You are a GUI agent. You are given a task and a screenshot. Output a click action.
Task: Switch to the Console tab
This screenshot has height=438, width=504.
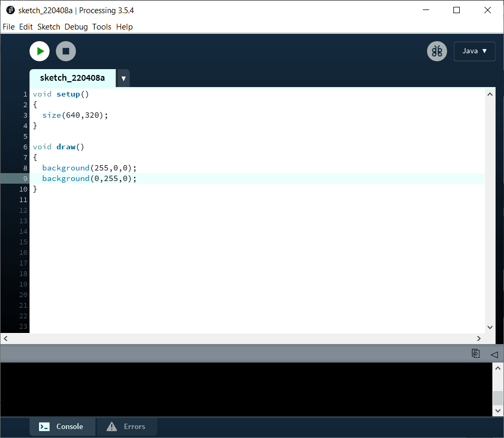pyautogui.click(x=62, y=426)
